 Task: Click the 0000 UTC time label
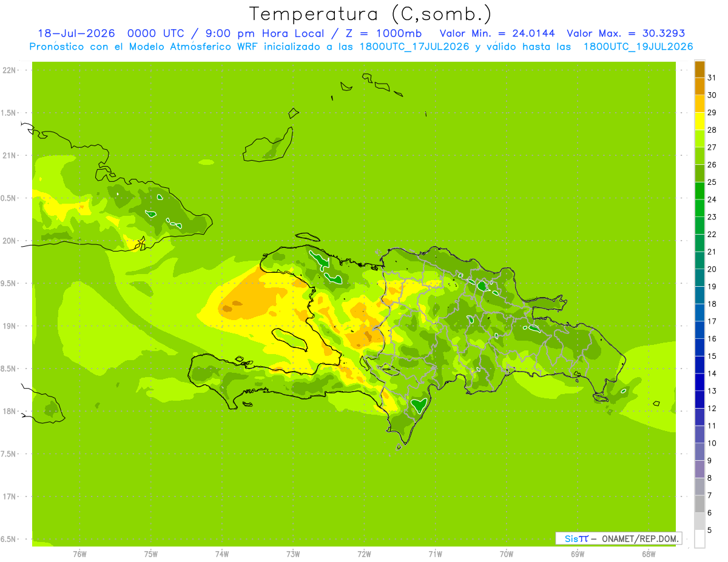[157, 33]
